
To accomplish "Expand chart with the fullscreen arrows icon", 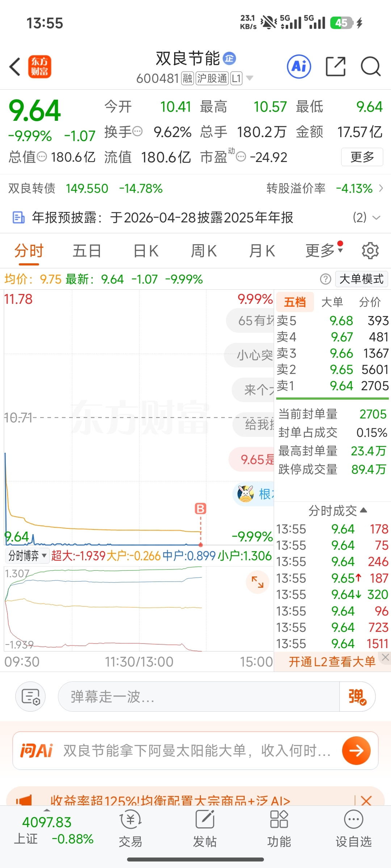I will coord(257,582).
